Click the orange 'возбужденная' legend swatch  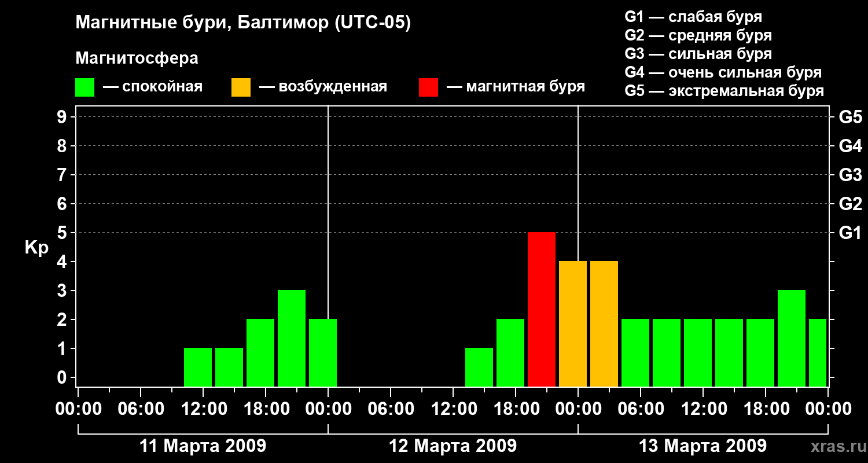241,87
